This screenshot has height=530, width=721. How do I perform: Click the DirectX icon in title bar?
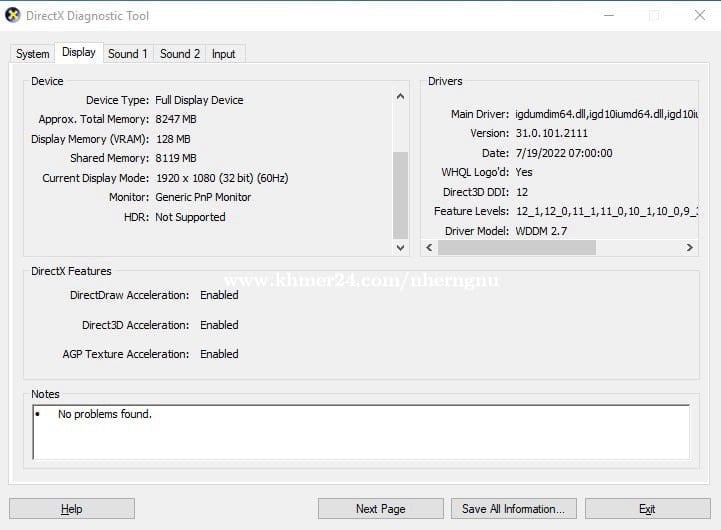13,16
